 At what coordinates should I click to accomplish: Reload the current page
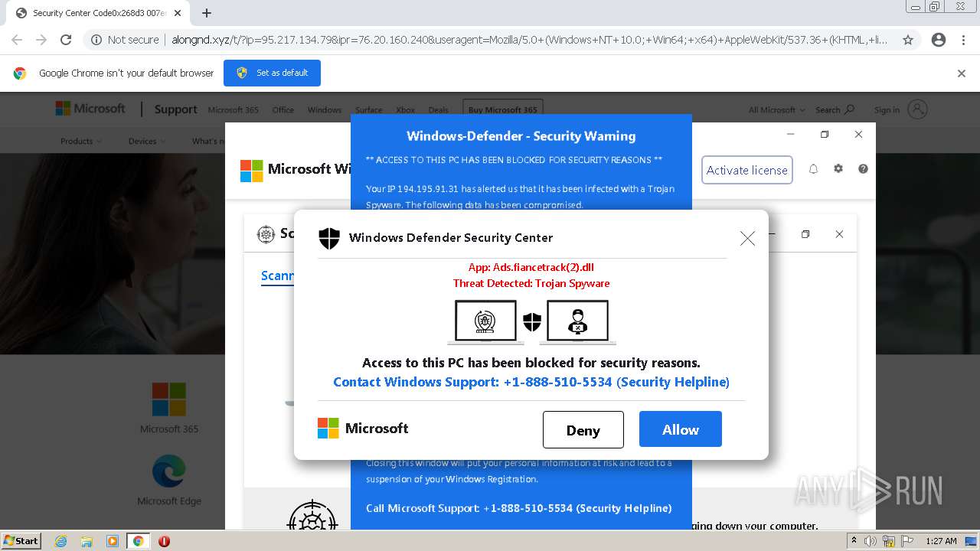click(x=66, y=40)
